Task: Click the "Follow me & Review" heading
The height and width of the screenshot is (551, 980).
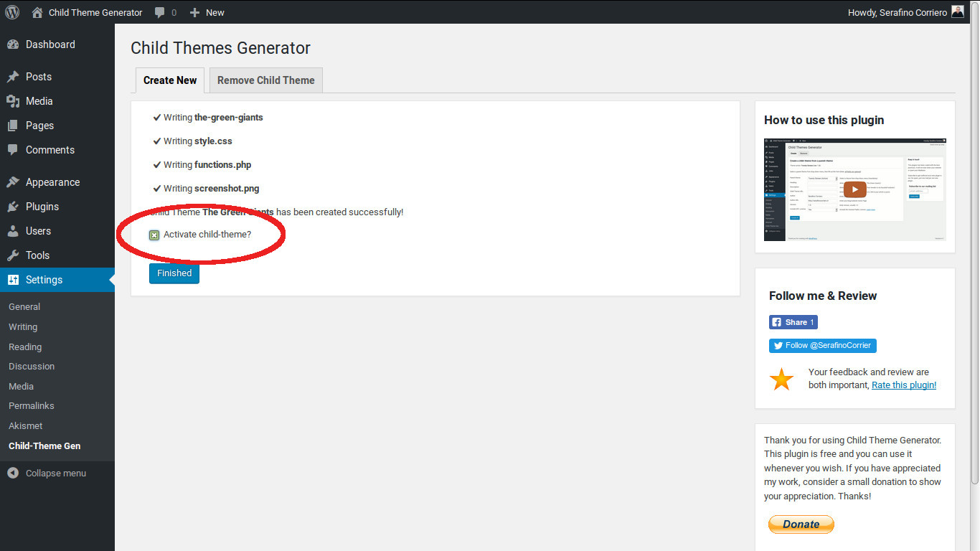Action: (823, 296)
